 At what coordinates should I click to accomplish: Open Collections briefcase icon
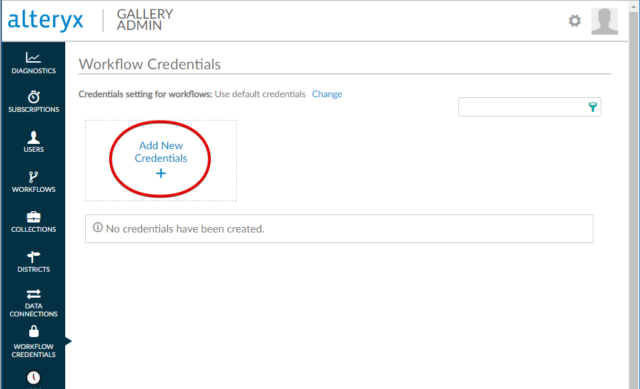tap(33, 217)
